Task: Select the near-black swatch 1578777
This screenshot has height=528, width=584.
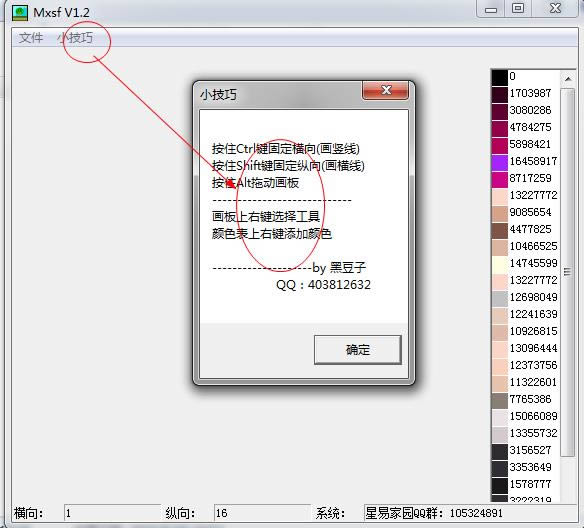Action: pos(499,485)
